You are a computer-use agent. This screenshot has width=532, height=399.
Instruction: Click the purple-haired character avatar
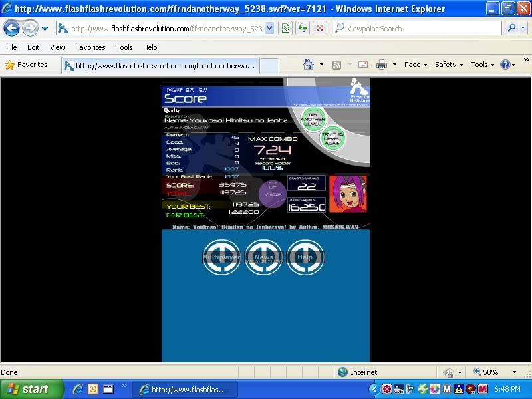pos(348,194)
